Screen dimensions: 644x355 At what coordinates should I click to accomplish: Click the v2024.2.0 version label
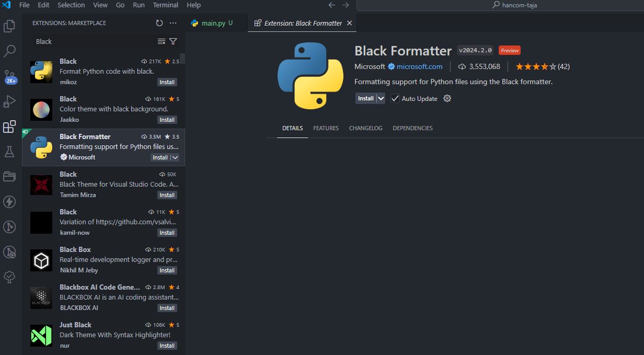coord(475,51)
